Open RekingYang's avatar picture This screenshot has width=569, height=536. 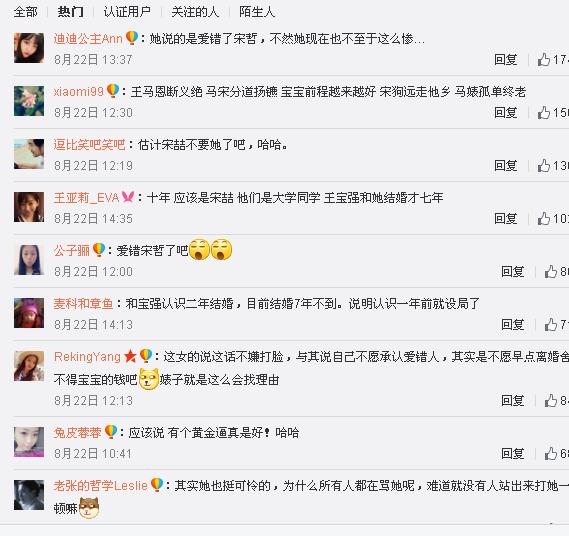[x=29, y=366]
